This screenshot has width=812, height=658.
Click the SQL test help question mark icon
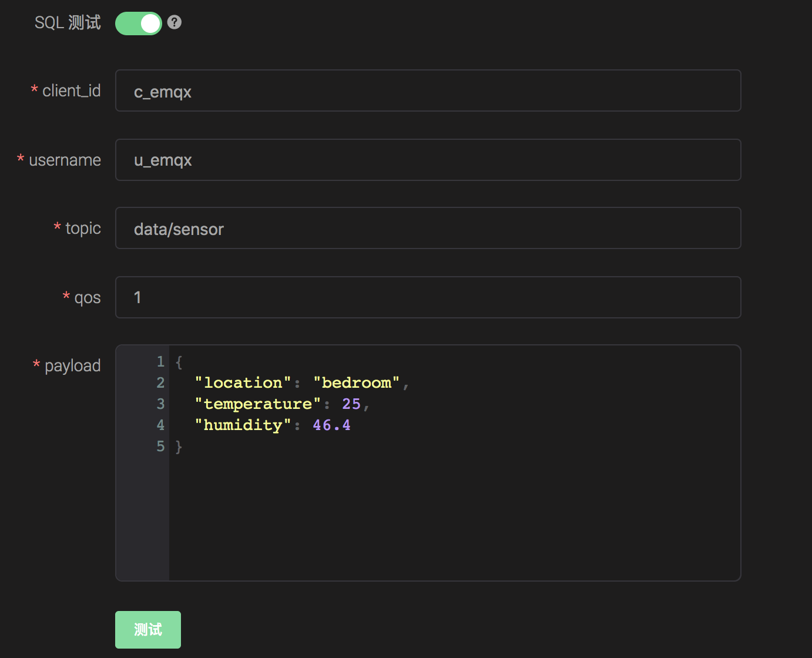point(175,22)
